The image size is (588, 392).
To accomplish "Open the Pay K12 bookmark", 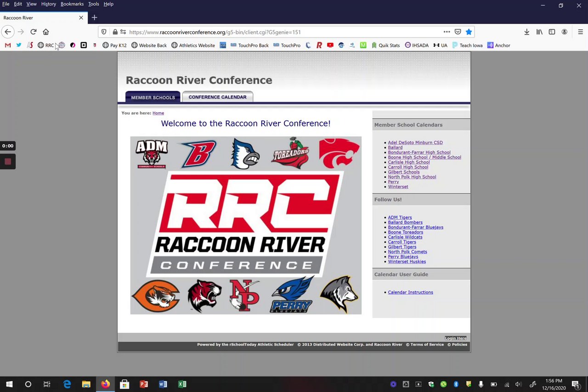I will (x=114, y=45).
